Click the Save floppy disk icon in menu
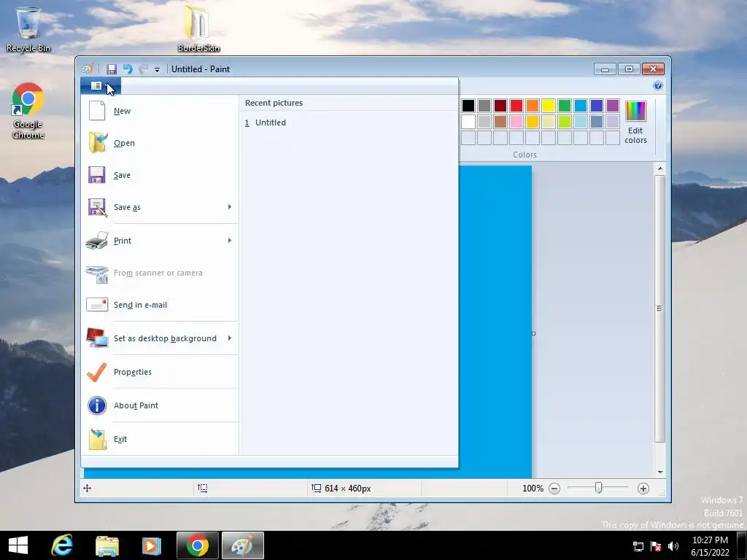This screenshot has height=560, width=747. tap(97, 175)
